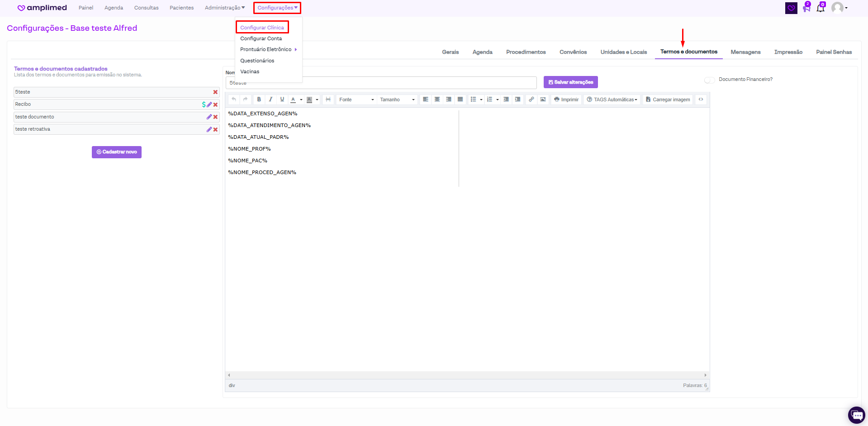Select 'Configurar Conta' from the menu
The height and width of the screenshot is (426, 868).
coord(261,38)
